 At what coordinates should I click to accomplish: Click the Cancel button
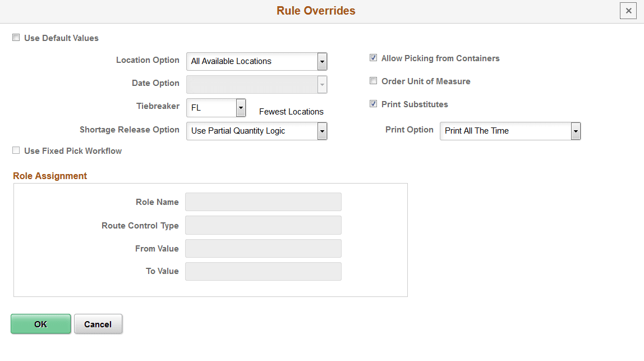point(98,324)
